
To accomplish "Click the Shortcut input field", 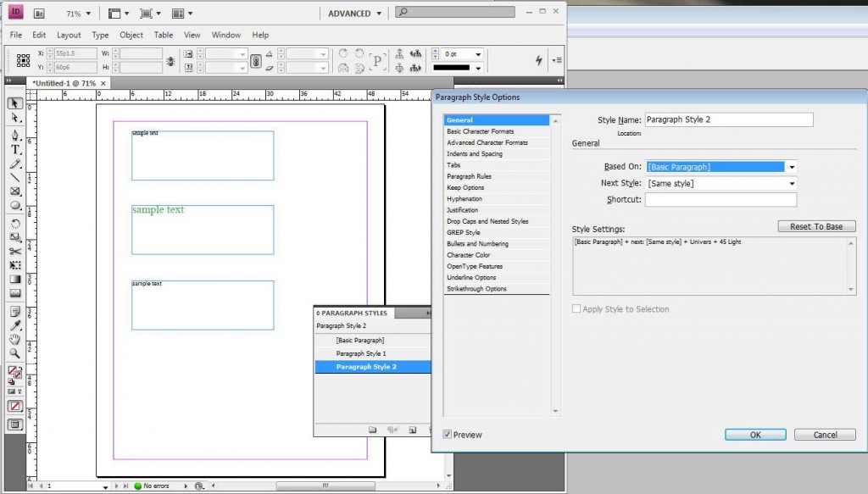I will pos(721,200).
